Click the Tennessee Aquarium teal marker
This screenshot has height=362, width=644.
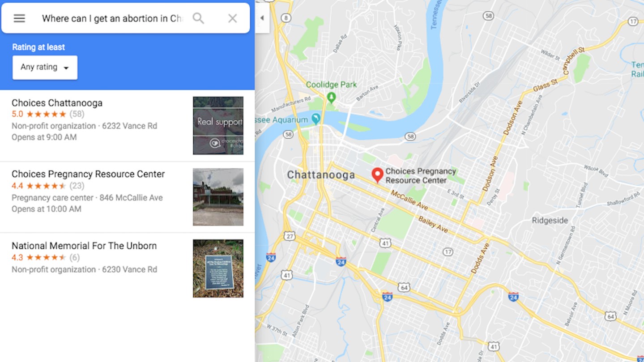coord(316,119)
